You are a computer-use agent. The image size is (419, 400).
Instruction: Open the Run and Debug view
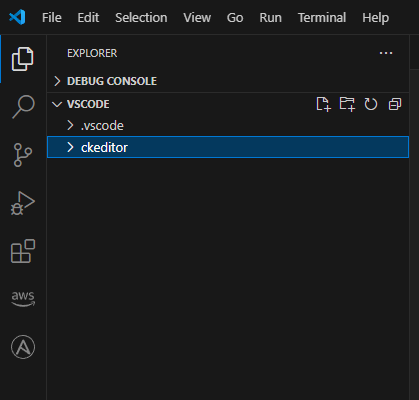pos(23,203)
